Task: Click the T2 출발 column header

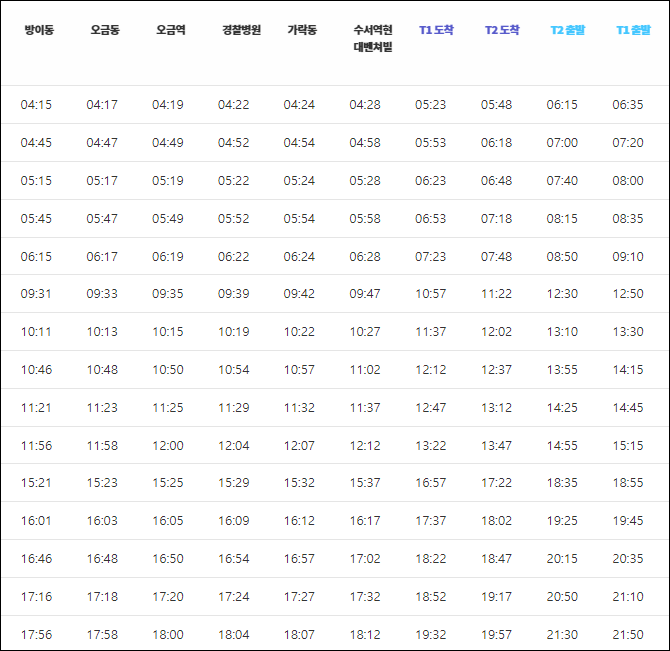Action: click(568, 30)
